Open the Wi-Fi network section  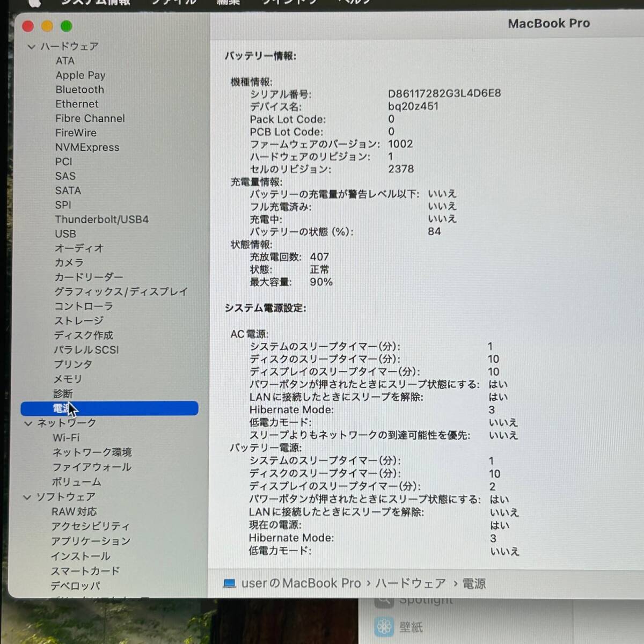pos(66,437)
